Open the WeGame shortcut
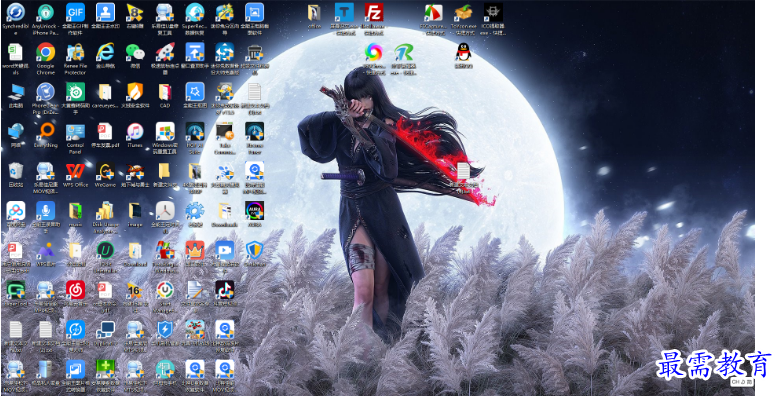780x396 pixels. click(105, 172)
